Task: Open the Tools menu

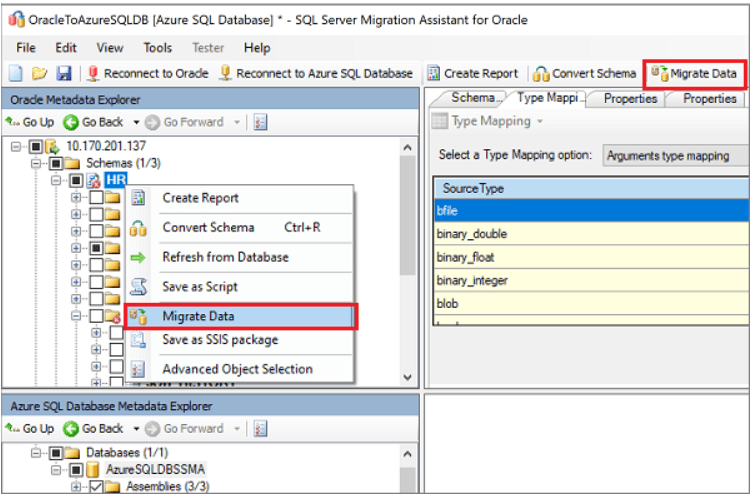Action: coord(157,47)
